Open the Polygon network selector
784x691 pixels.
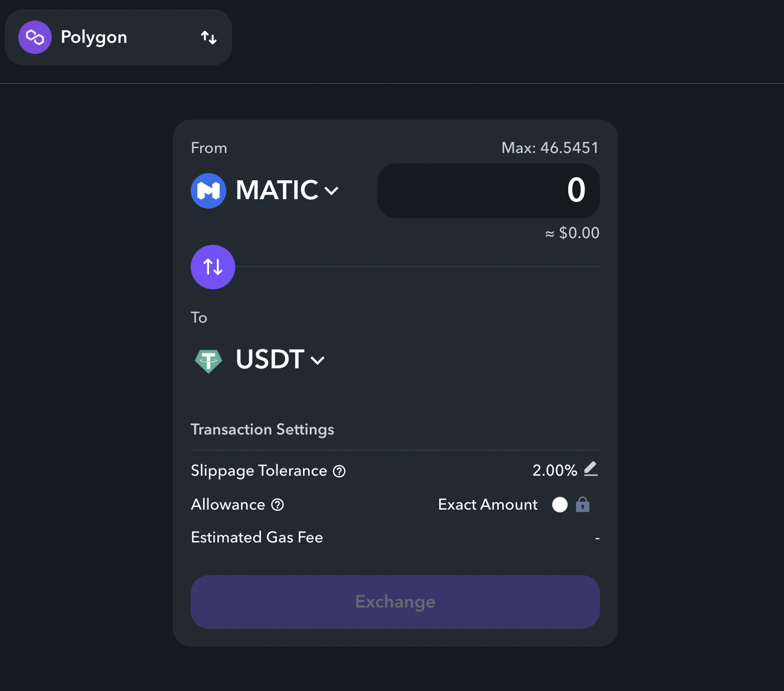click(x=118, y=37)
